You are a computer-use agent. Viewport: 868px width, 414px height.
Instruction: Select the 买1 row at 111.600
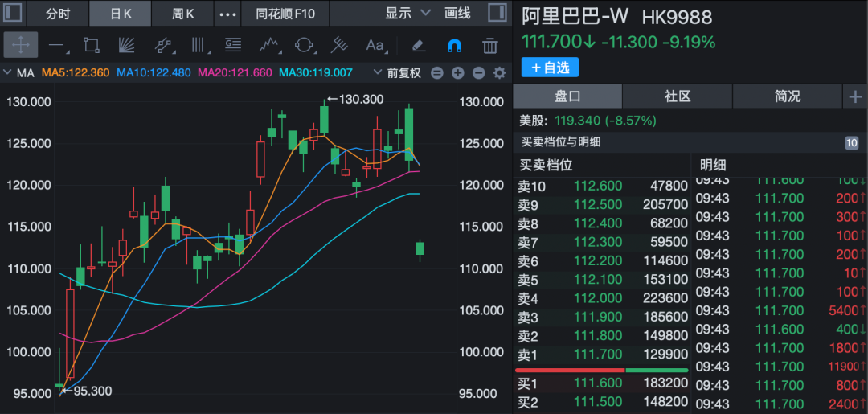(602, 383)
